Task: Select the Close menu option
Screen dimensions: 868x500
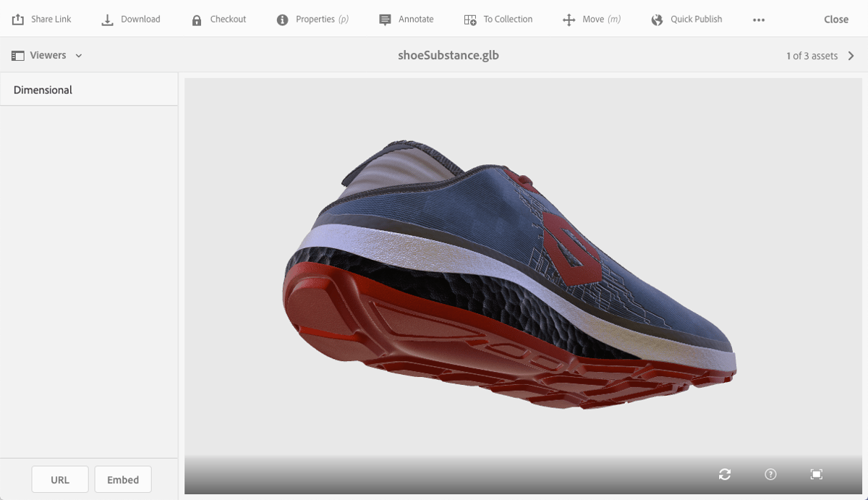Action: click(x=835, y=19)
